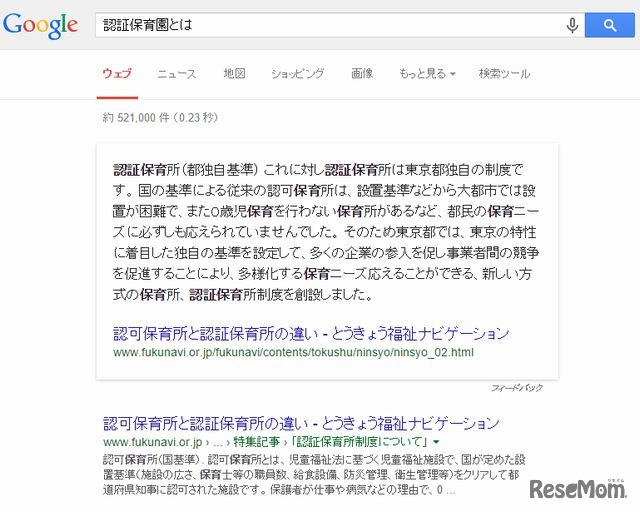Open the 地図 tab
The width and height of the screenshot is (640, 512).
point(234,73)
